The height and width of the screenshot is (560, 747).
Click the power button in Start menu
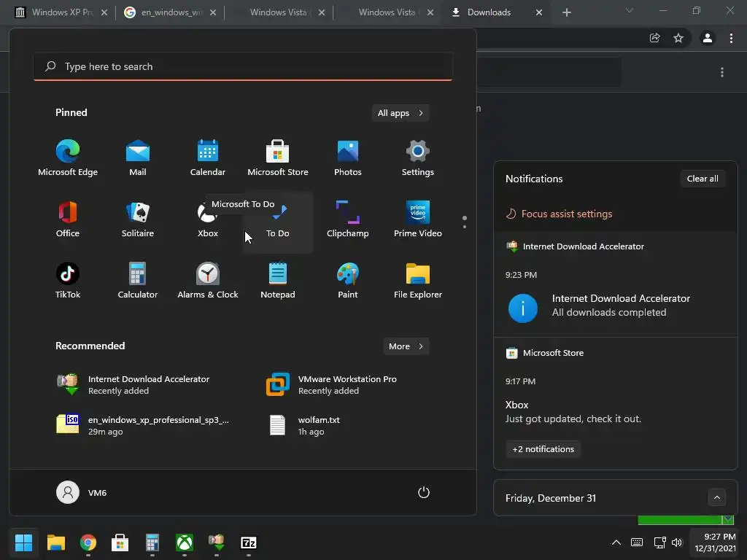click(x=424, y=492)
